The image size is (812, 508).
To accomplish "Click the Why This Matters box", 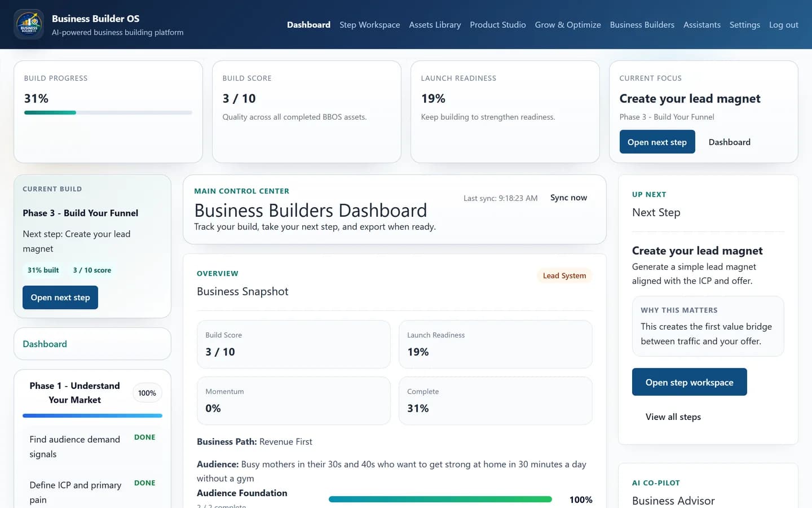I will tap(708, 326).
